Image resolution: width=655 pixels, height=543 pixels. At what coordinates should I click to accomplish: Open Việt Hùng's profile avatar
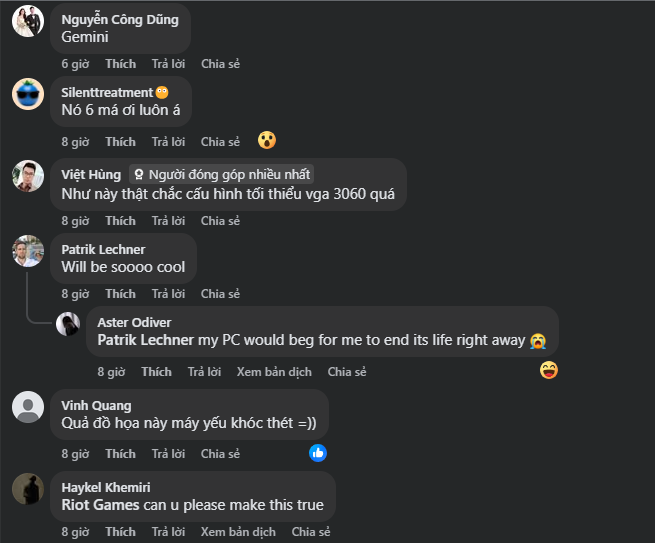(27, 175)
